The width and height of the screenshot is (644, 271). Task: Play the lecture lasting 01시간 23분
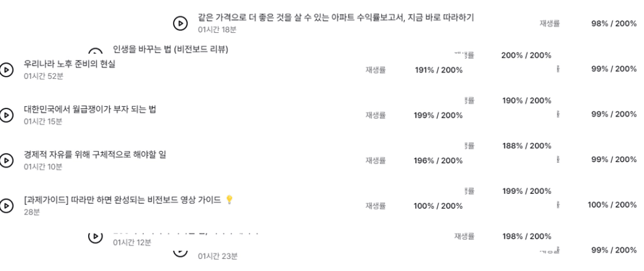tap(180, 251)
